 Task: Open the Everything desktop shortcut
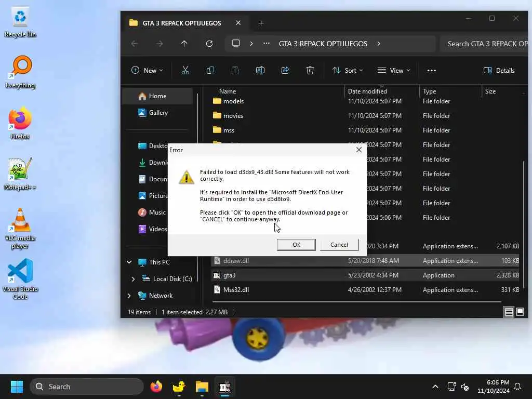coord(20,72)
